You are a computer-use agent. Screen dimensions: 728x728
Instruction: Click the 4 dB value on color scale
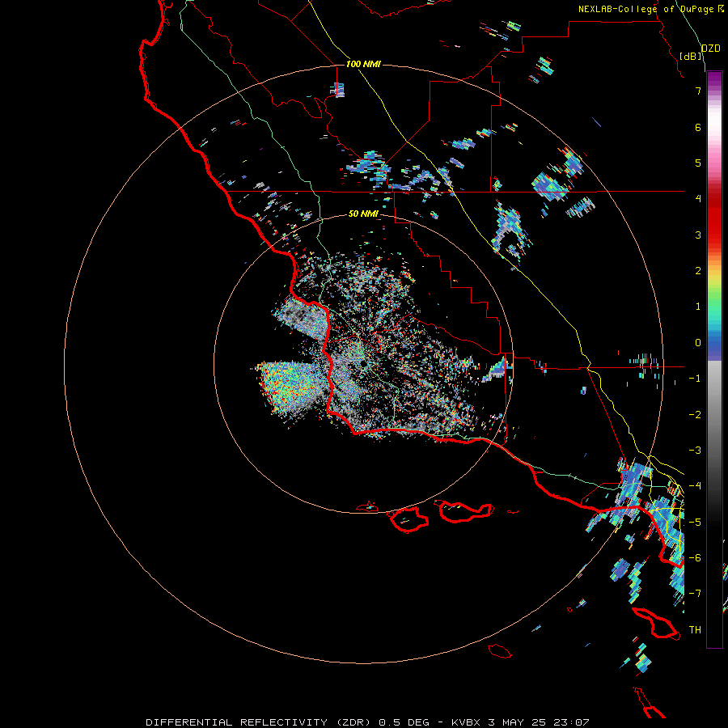(x=698, y=199)
